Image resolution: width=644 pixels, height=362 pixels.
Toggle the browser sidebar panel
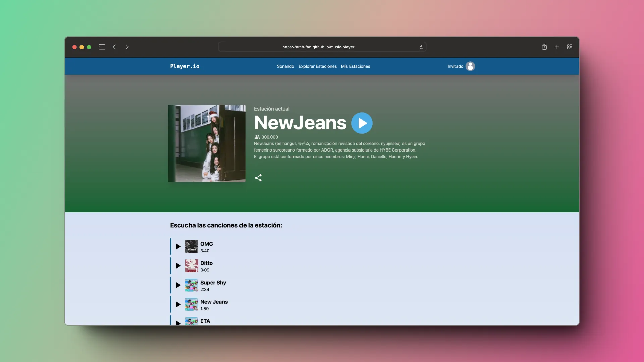102,47
